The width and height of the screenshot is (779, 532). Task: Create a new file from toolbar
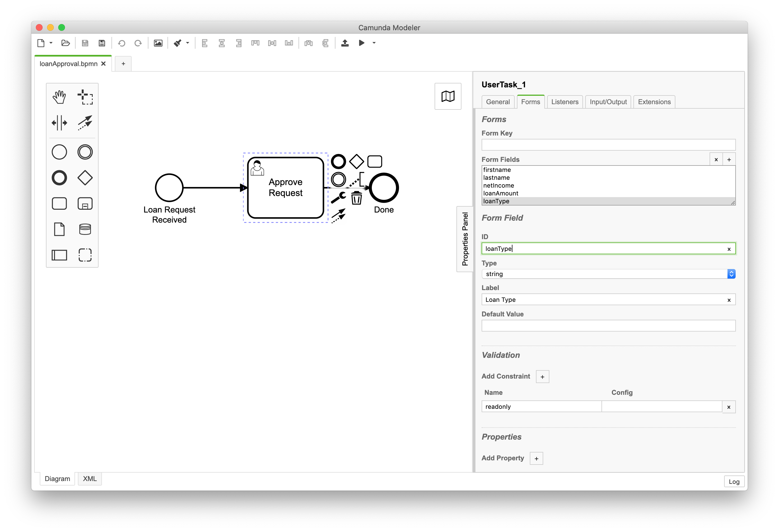[x=41, y=43]
